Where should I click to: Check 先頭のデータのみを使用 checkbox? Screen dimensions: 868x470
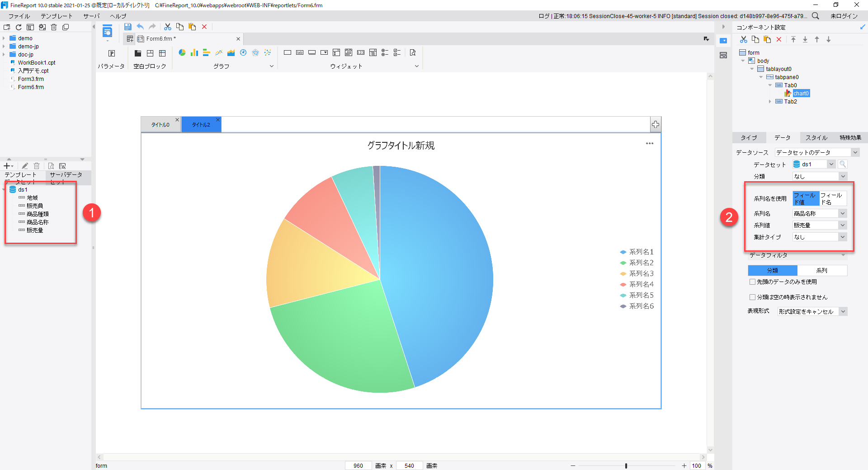click(x=753, y=282)
